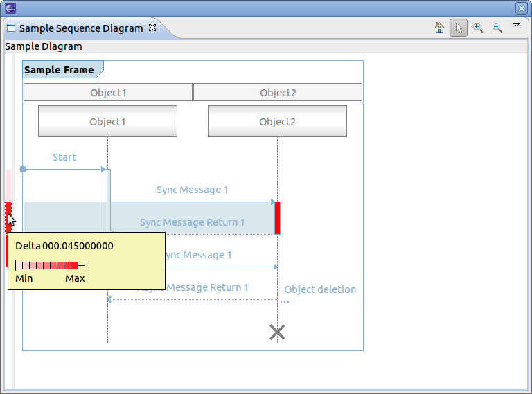Screen dimensions: 532x394
Task: Click the X object deletion marker
Action: coord(277,332)
